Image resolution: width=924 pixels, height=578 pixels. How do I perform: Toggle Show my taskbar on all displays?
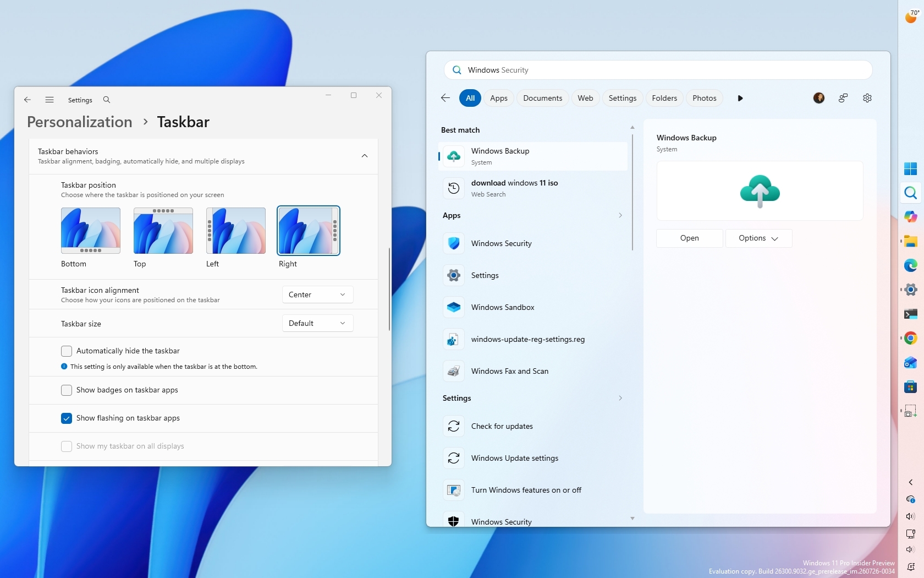67,446
